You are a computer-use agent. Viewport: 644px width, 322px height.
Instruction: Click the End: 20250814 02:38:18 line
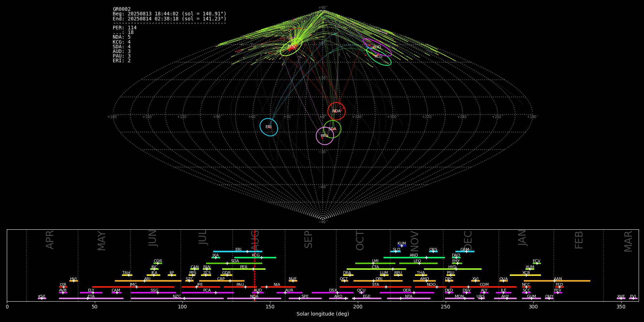170,19
